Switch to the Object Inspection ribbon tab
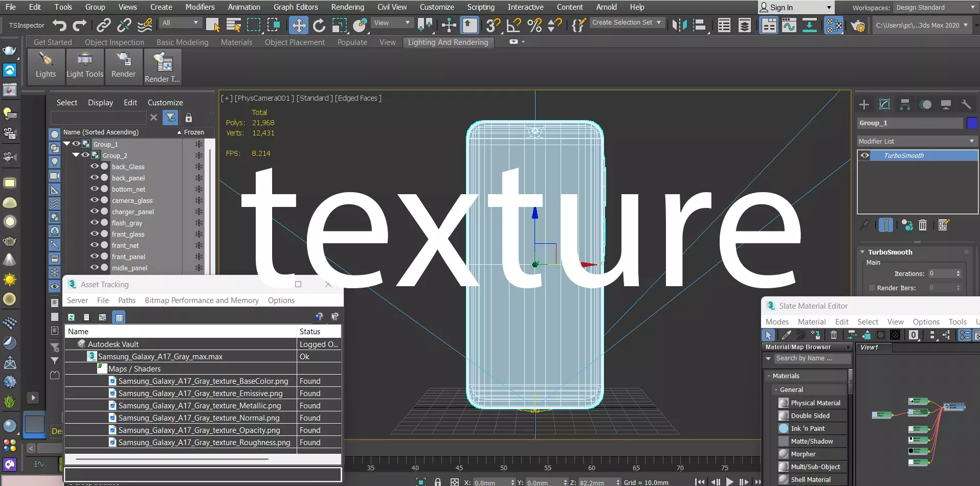The height and width of the screenshot is (486, 980). pyautogui.click(x=115, y=42)
